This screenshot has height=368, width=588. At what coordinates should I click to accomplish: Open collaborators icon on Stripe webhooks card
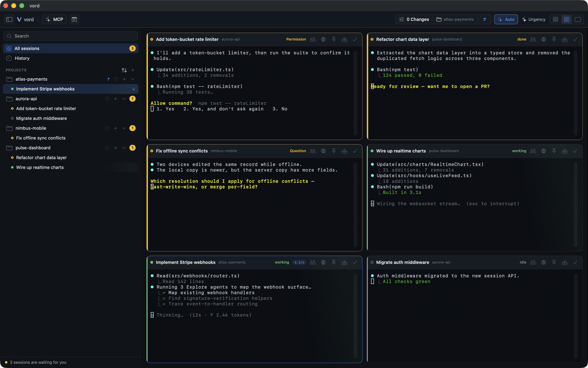313,262
